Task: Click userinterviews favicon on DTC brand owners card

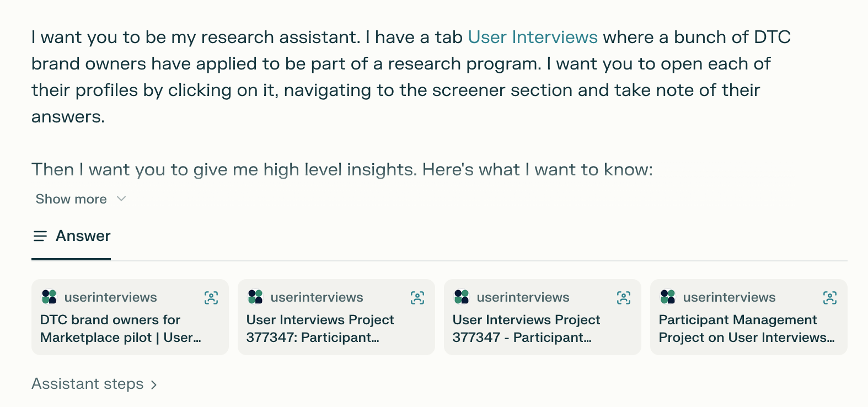Action: (x=49, y=297)
